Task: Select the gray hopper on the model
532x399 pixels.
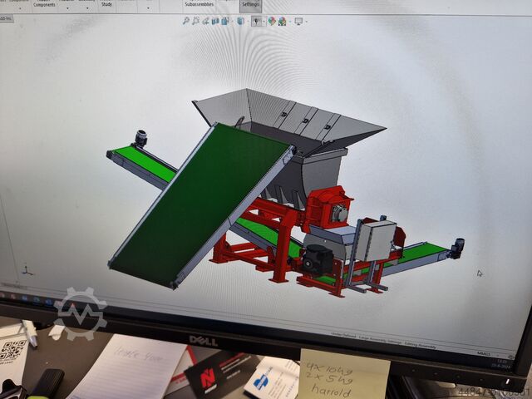Action: pos(283,125)
